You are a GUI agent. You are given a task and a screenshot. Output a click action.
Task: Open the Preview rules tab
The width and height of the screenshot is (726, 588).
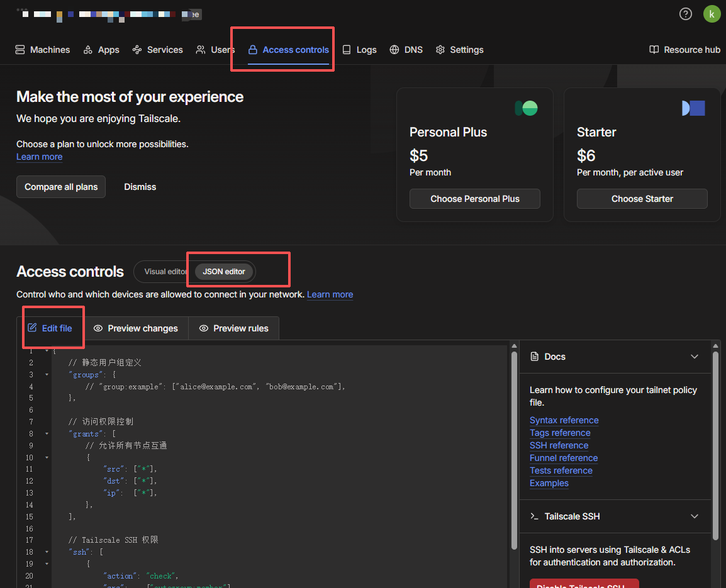(x=234, y=328)
